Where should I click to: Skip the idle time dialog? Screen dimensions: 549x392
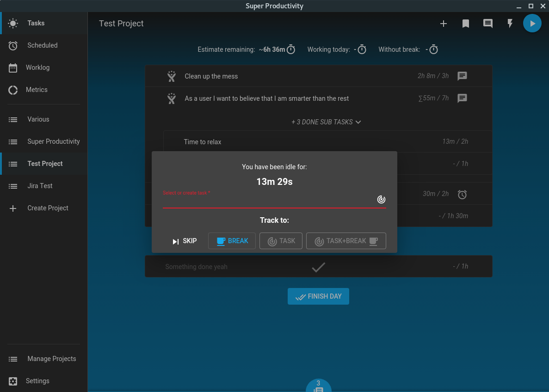[x=185, y=241]
